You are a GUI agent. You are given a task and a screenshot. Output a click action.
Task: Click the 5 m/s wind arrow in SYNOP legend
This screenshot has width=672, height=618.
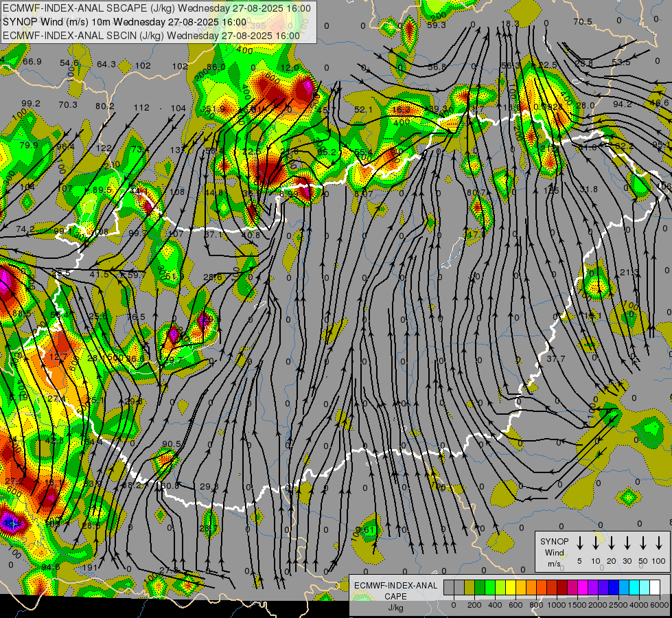[579, 543]
